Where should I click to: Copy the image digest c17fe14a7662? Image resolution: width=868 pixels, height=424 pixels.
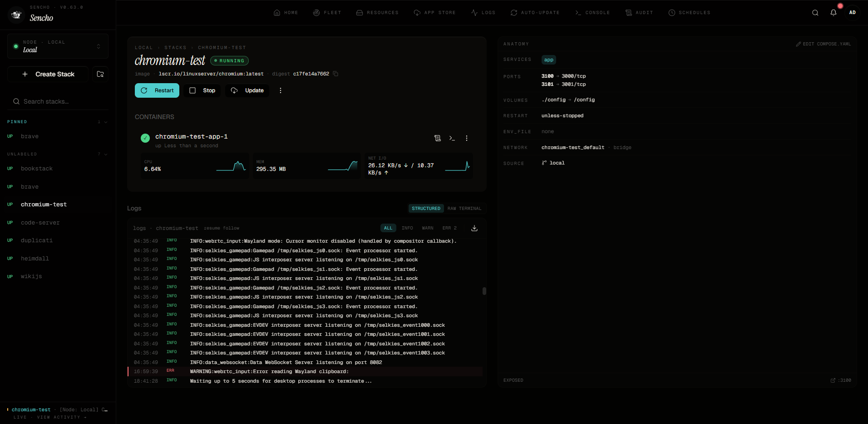point(335,74)
